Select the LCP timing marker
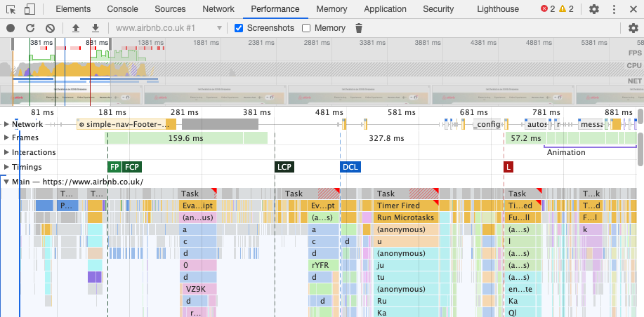 [x=284, y=167]
